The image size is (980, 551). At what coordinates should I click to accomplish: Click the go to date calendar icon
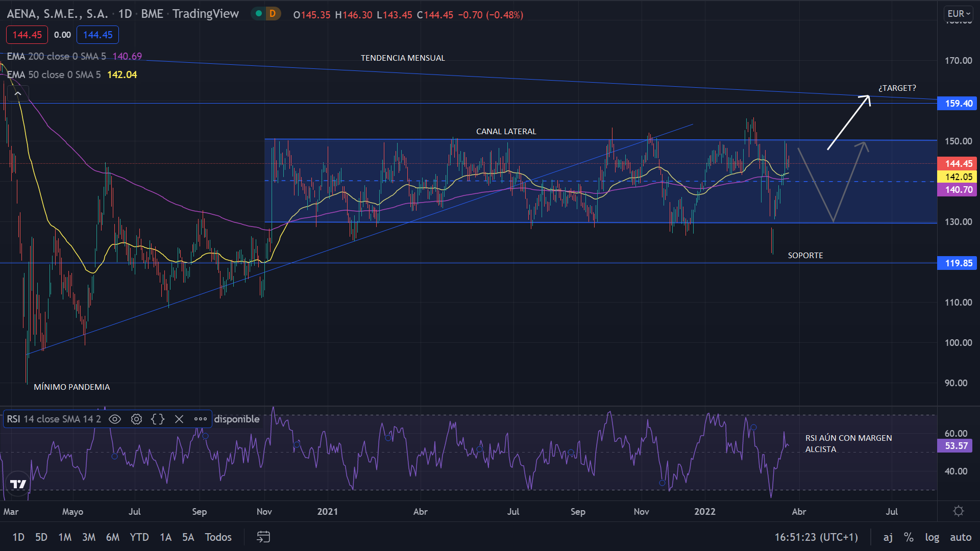point(263,537)
